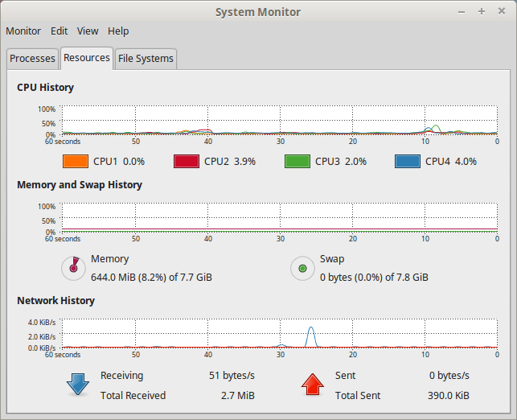Click the 'CPU1 0.0%' label

(119, 162)
